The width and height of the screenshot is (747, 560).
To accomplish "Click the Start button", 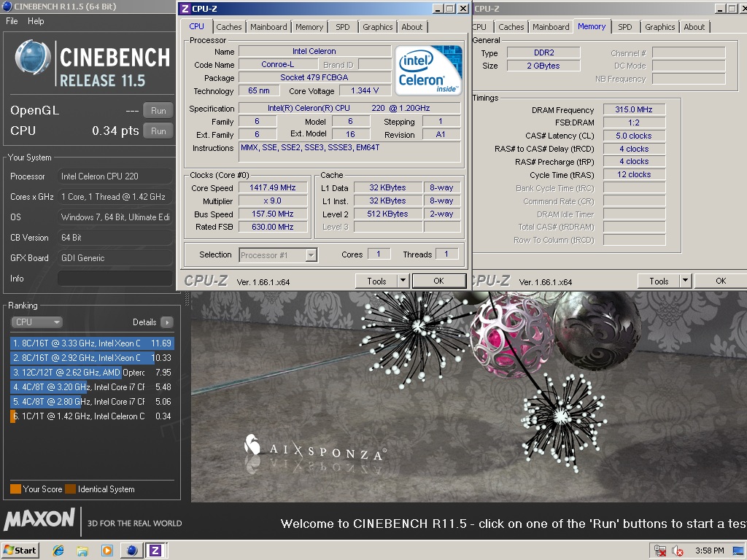I will (20, 551).
